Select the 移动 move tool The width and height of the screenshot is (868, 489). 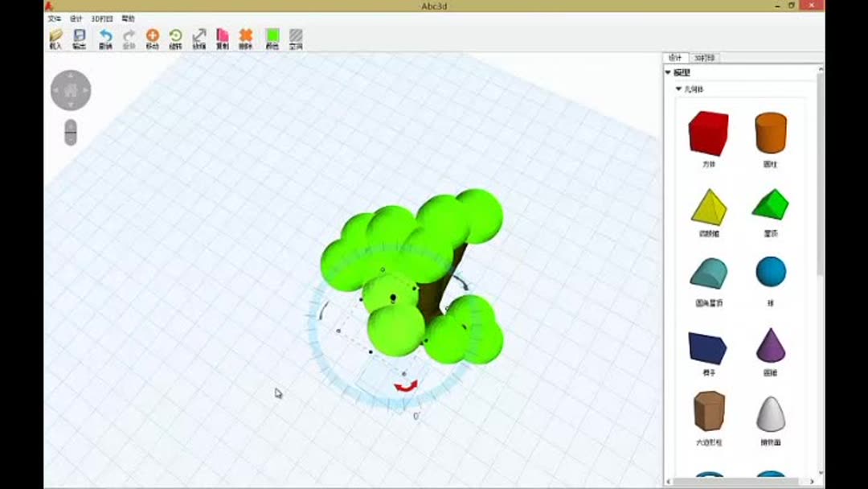tap(151, 36)
